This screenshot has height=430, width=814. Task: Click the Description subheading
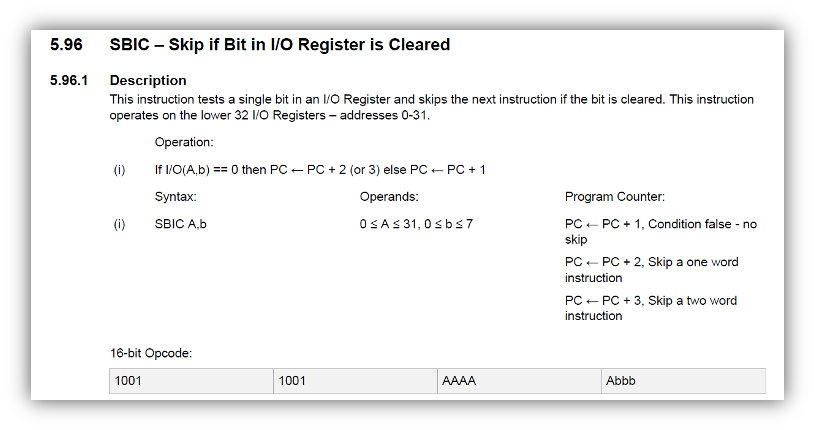pyautogui.click(x=148, y=80)
